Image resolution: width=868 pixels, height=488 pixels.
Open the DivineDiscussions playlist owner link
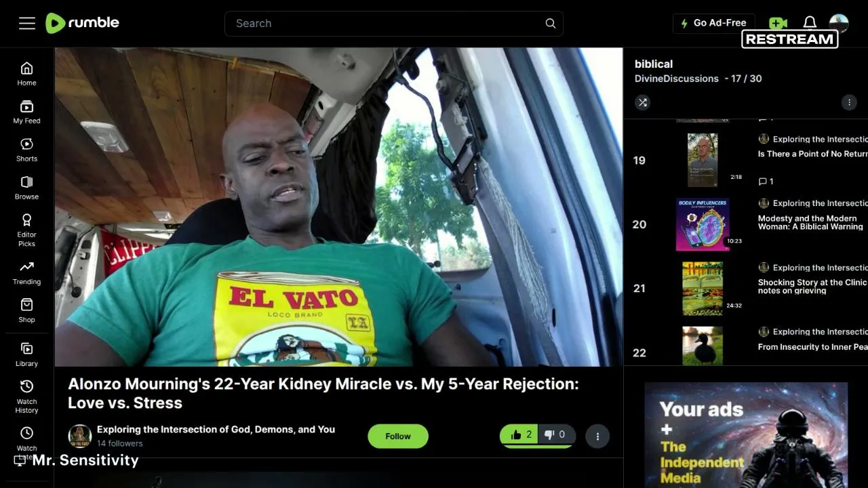coord(677,79)
